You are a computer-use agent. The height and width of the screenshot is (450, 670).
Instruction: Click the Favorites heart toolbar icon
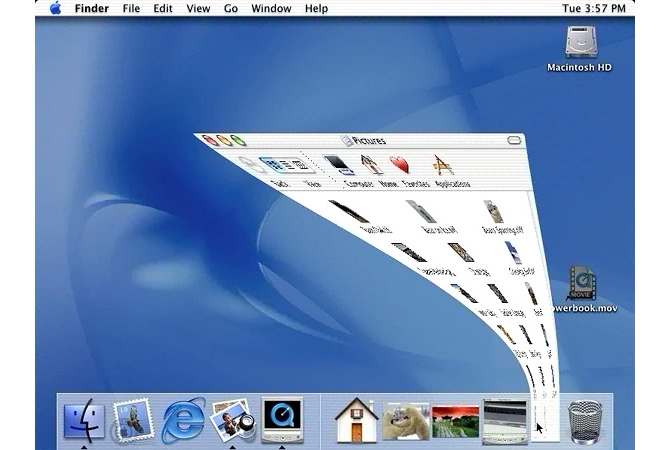pos(400,165)
